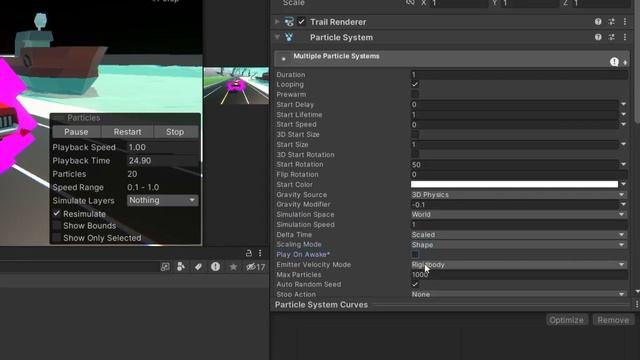Click the scale constrain proportions link icon
Image resolution: width=640 pixels, height=360 pixels.
[x=410, y=2]
